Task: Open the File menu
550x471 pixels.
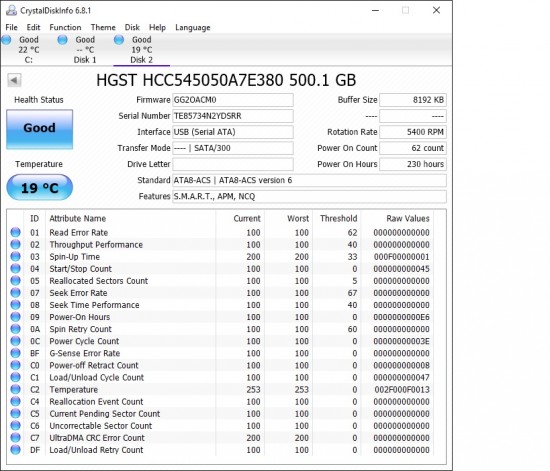Action: [11, 27]
